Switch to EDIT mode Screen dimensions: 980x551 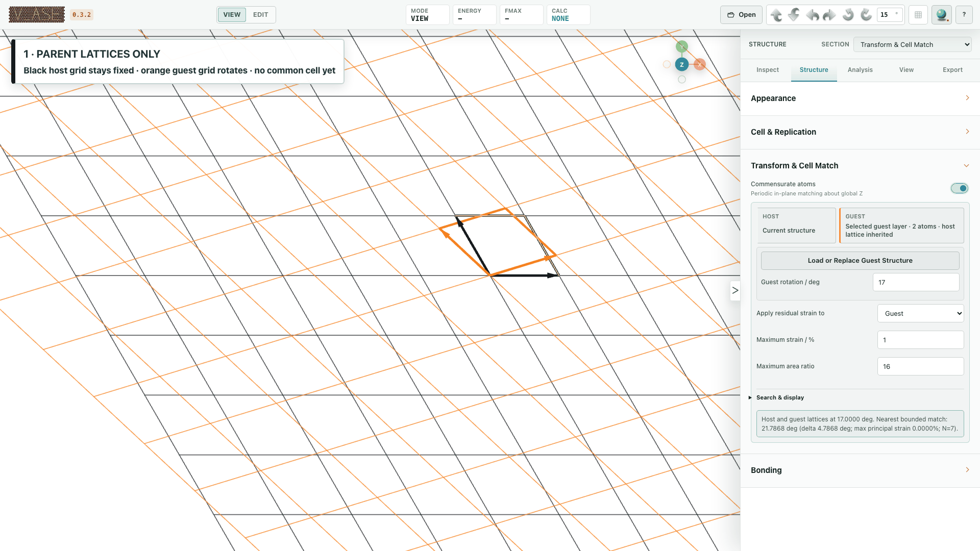(260, 15)
